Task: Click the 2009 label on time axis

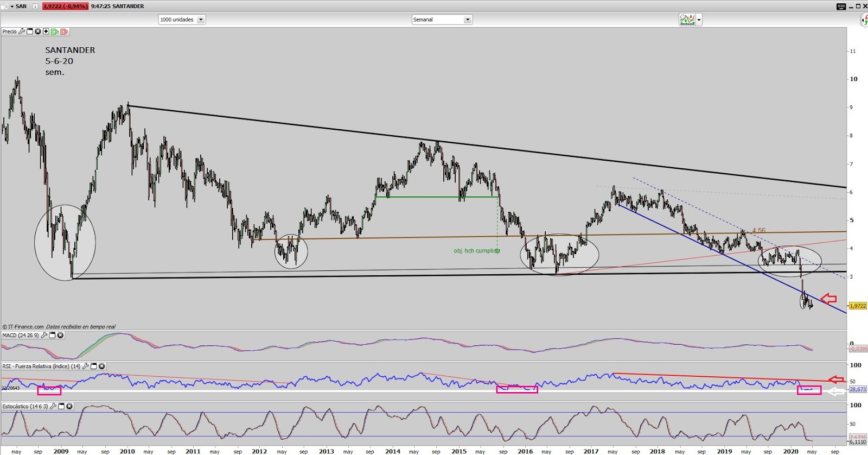Action: pos(61,451)
